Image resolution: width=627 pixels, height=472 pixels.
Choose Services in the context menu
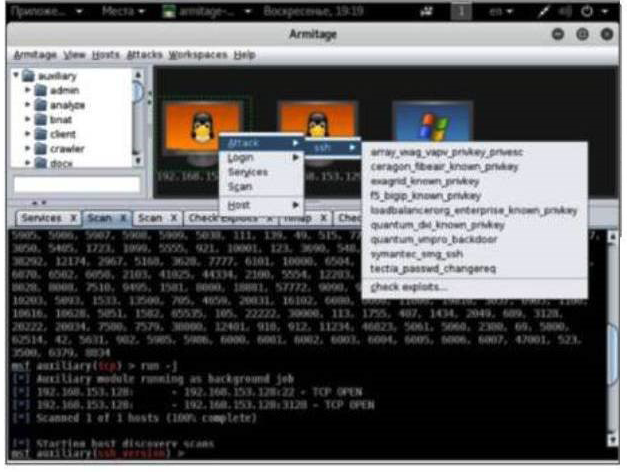(262, 172)
